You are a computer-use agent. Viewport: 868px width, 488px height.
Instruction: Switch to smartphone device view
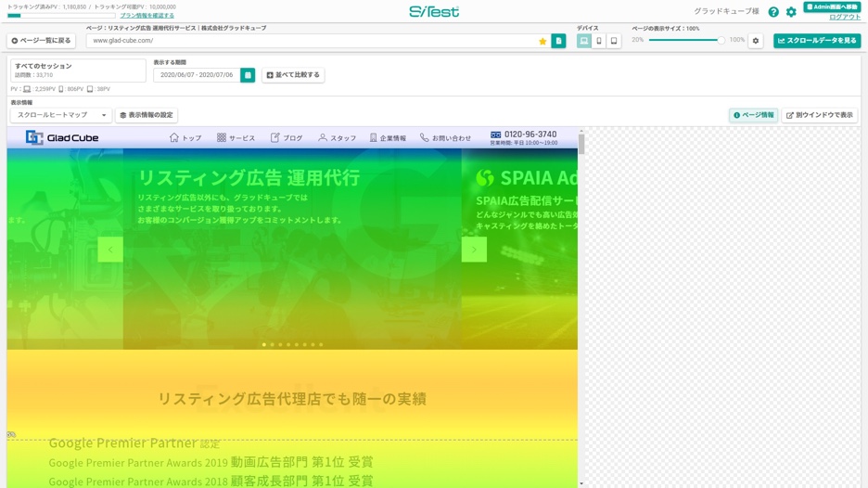[x=599, y=41]
